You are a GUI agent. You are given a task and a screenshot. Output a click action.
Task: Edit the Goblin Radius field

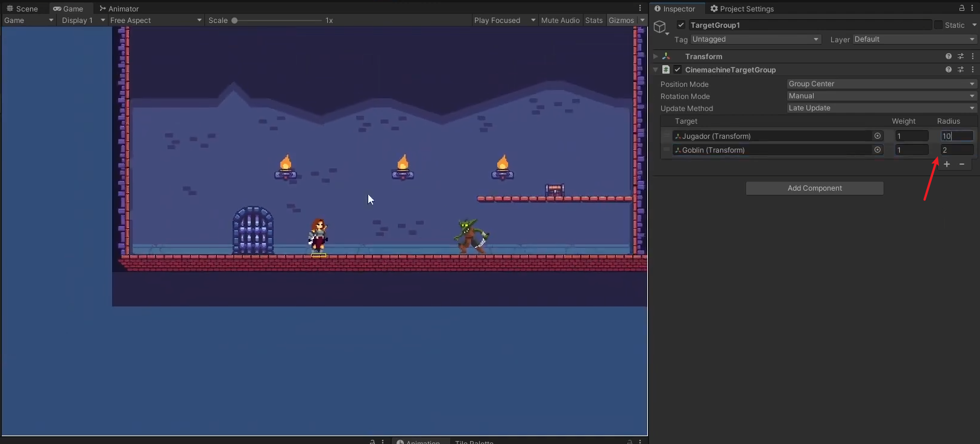[957, 150]
